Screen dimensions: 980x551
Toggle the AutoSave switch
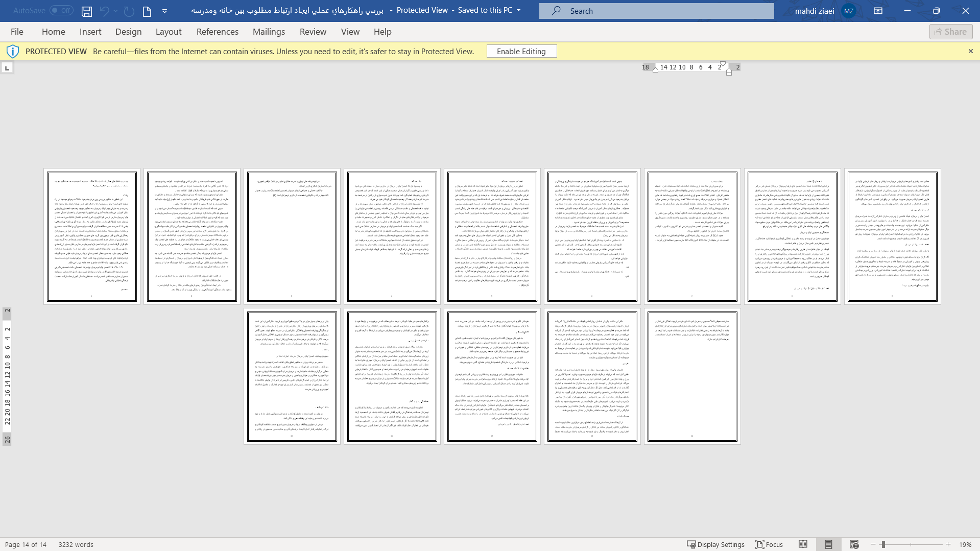tap(61, 10)
